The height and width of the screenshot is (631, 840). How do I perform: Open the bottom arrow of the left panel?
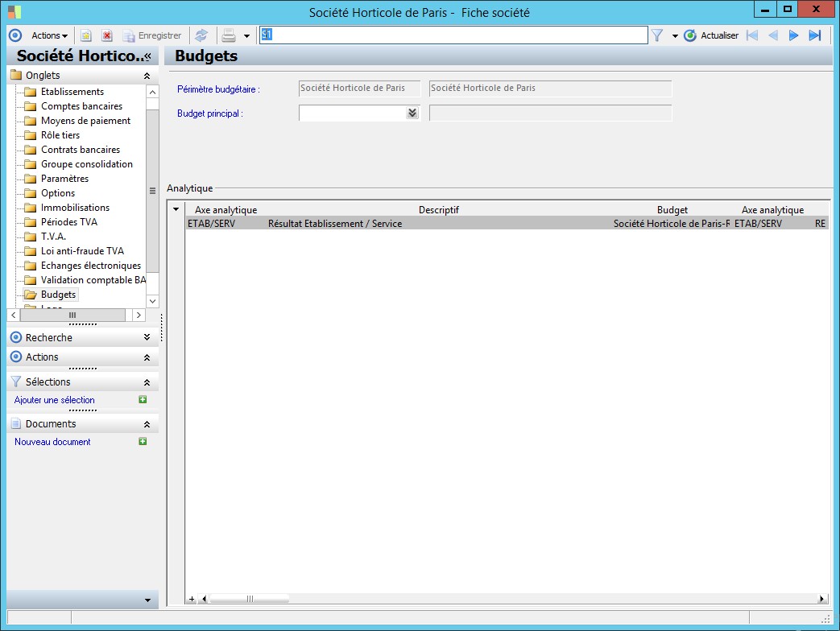(148, 600)
